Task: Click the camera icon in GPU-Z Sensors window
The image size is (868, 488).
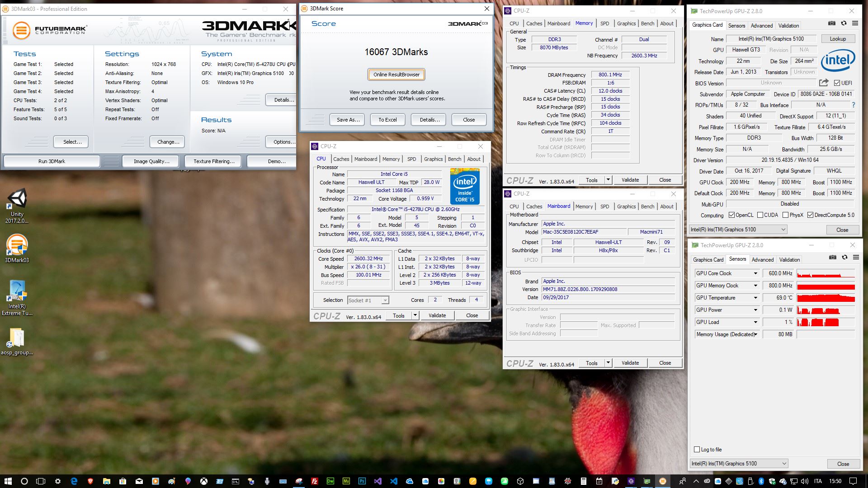Action: (832, 258)
